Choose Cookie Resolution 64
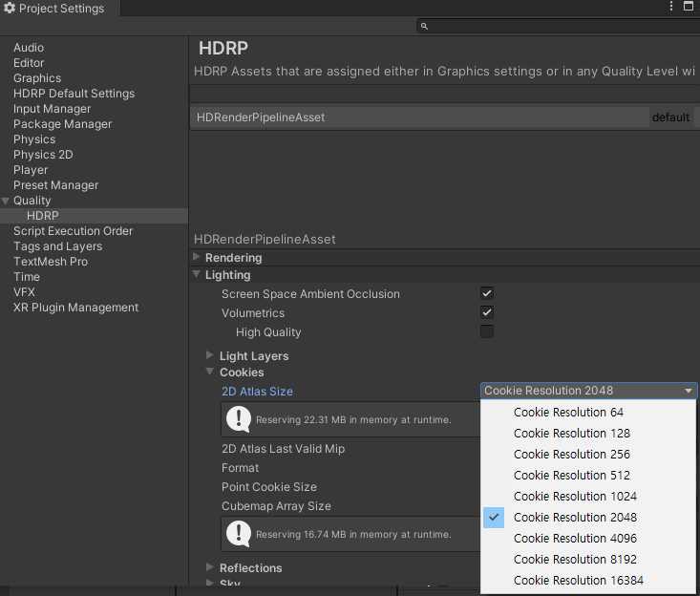 tap(588, 412)
